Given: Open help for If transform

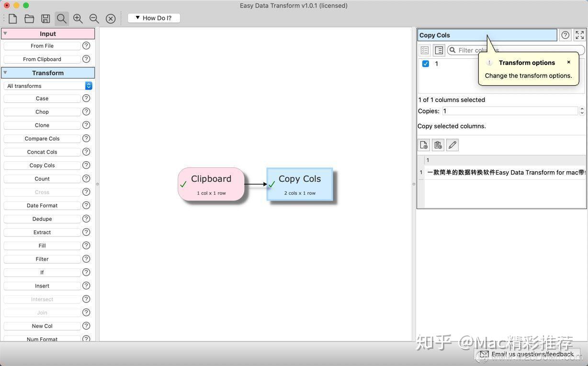Looking at the screenshot, I should (x=86, y=272).
